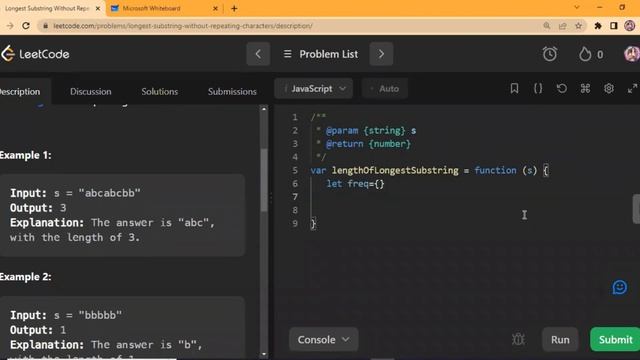Toggle fullscreen editor icon
The height and width of the screenshot is (360, 640).
point(632,88)
